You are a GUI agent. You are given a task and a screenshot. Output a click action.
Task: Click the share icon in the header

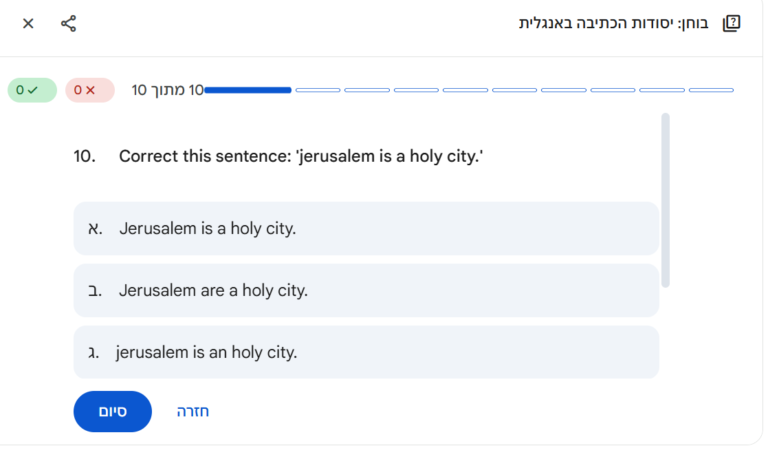[x=68, y=23]
